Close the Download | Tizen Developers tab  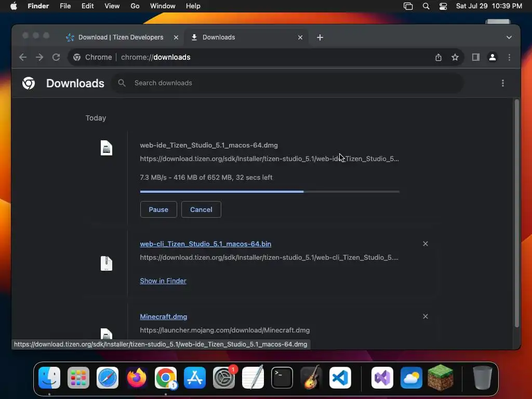point(176,37)
